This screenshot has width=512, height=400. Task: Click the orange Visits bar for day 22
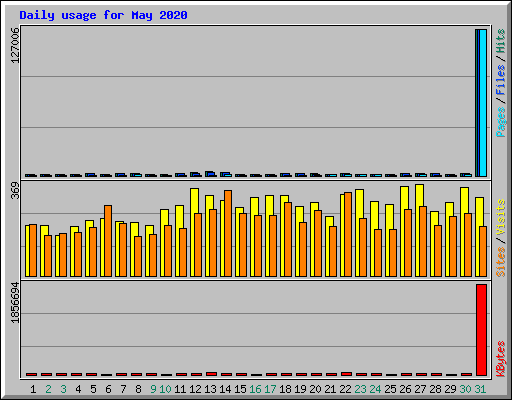coord(348,235)
